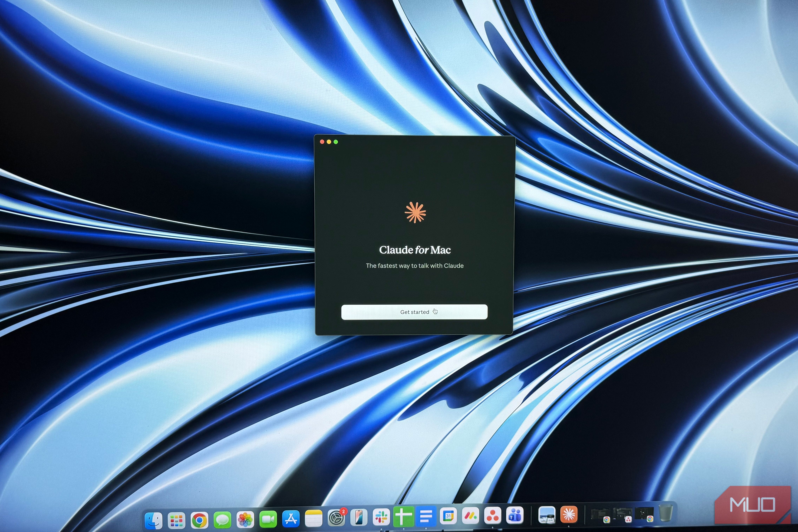Launch Slack from the dock
Image resolution: width=798 pixels, height=532 pixels.
[x=381, y=517]
